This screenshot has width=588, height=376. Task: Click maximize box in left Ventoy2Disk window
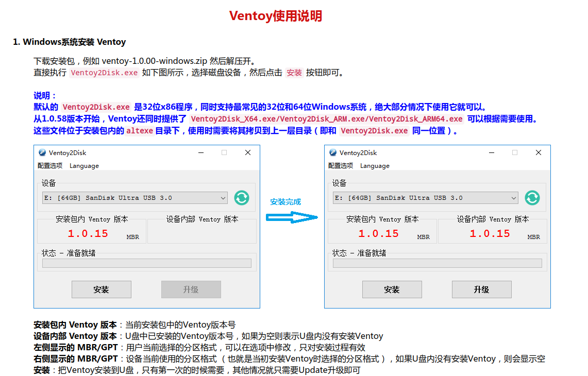pyautogui.click(x=224, y=152)
